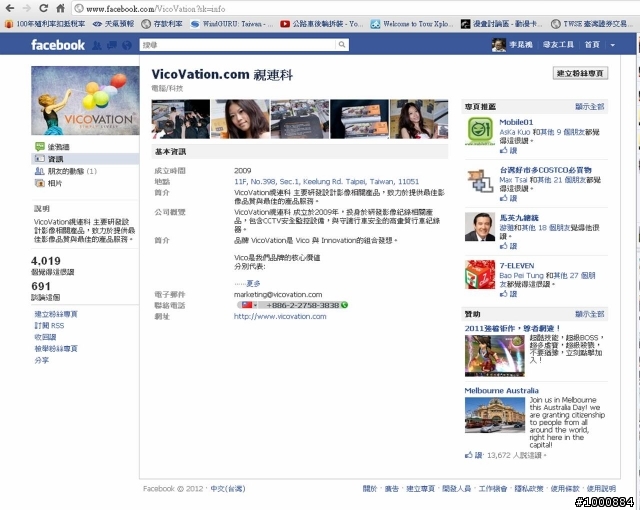Viewport: 640px width, 510px height.
Task: Like the Melbourne Australia ad
Action: pos(473,455)
